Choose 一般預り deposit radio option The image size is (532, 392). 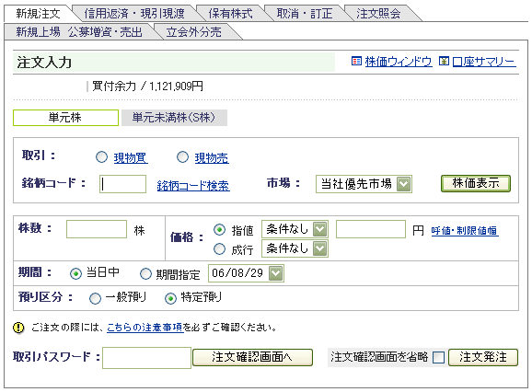click(95, 298)
